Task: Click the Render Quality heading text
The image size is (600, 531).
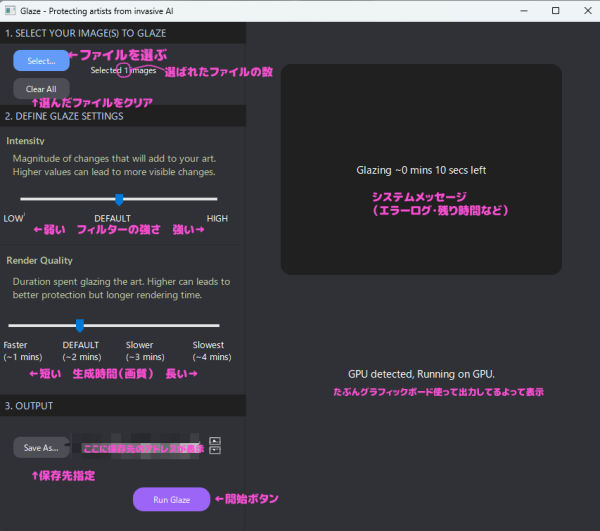Action: (x=39, y=261)
